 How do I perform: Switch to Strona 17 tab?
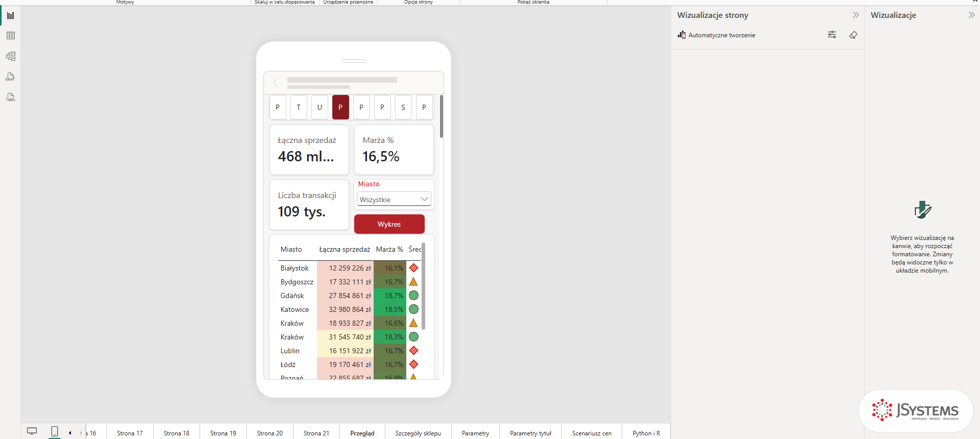[x=130, y=433]
